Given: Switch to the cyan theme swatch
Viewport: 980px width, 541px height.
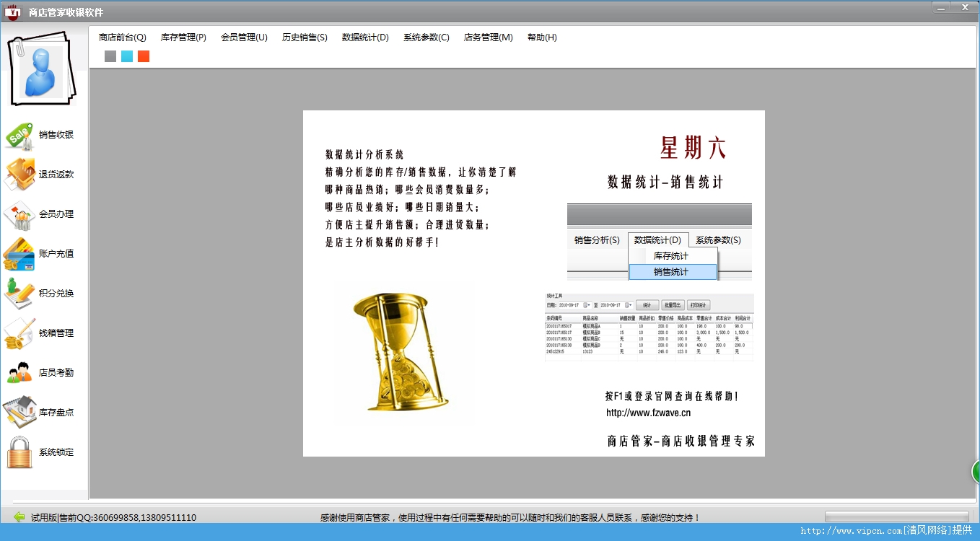Looking at the screenshot, I should coord(126,56).
